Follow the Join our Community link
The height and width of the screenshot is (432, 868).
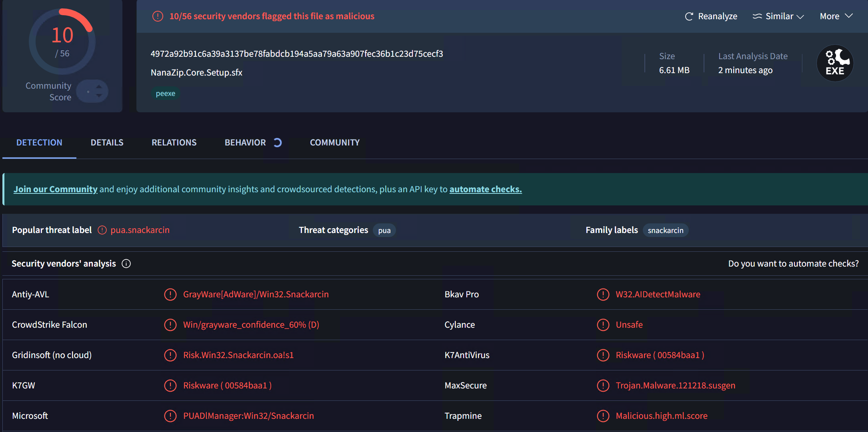[55, 189]
